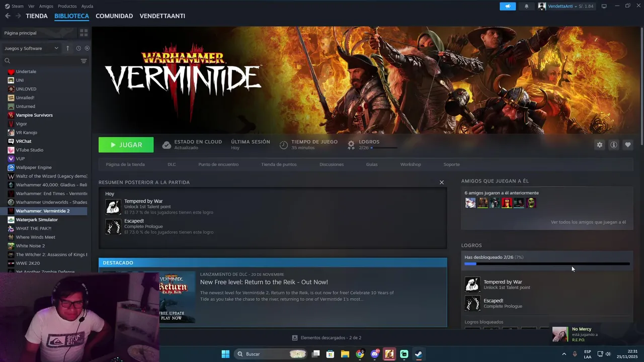644x362 pixels.
Task: Open the Guías tab
Action: (372, 164)
